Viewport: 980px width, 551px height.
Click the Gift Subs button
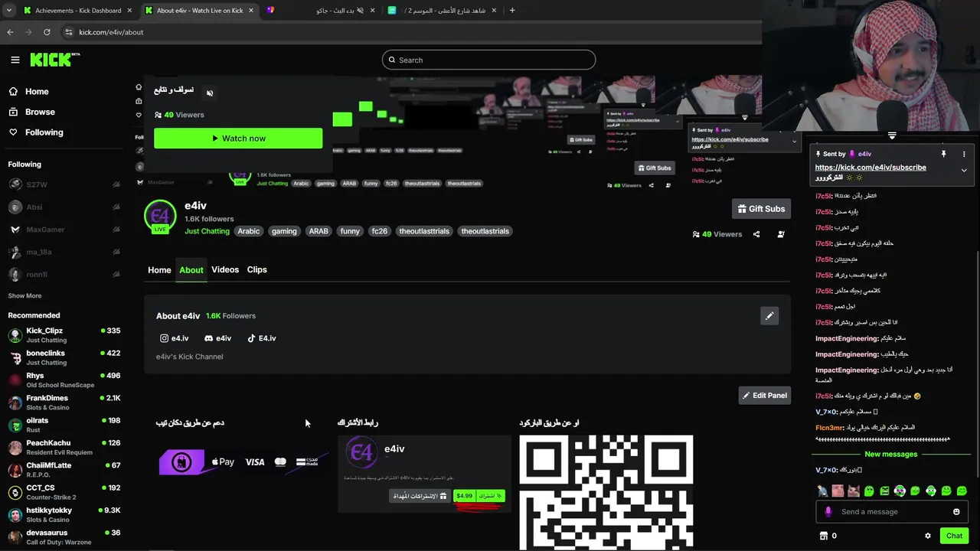761,209
